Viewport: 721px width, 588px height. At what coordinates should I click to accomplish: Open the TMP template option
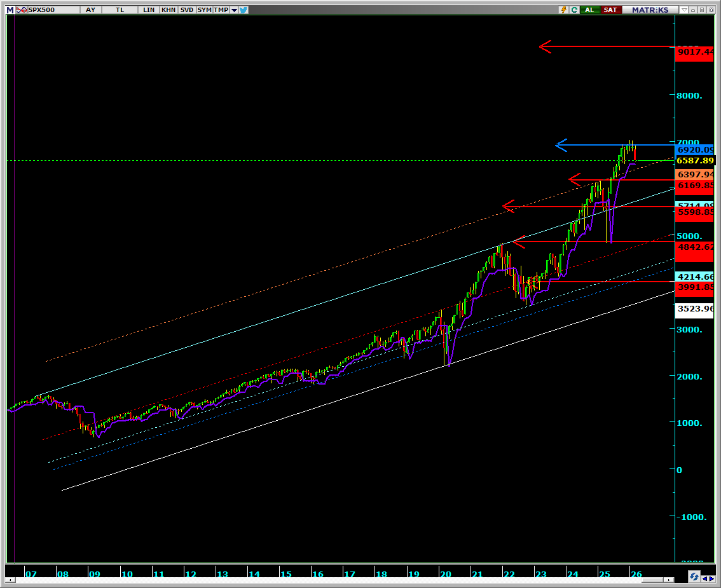click(221, 10)
